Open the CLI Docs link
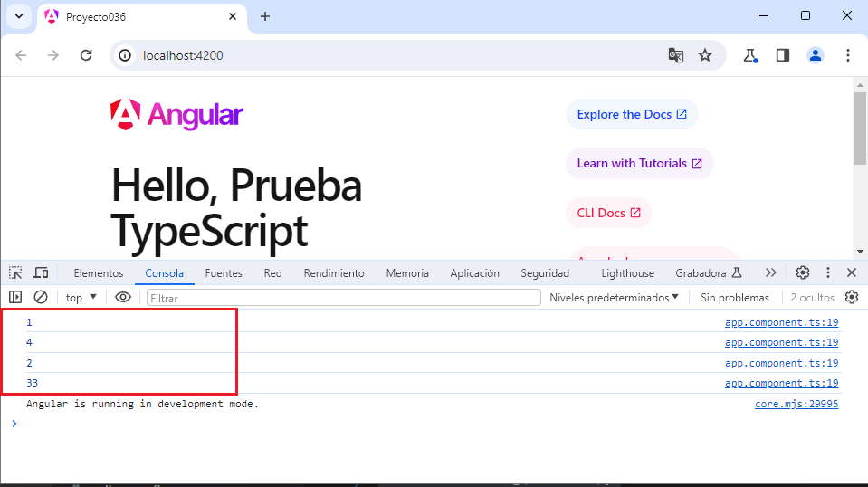868x487 pixels. pos(608,213)
